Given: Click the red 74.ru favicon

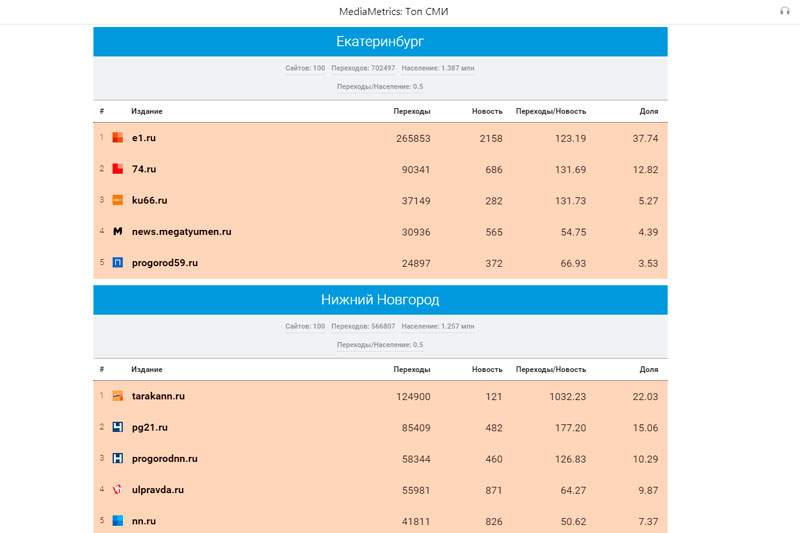Looking at the screenshot, I should click(x=118, y=169).
